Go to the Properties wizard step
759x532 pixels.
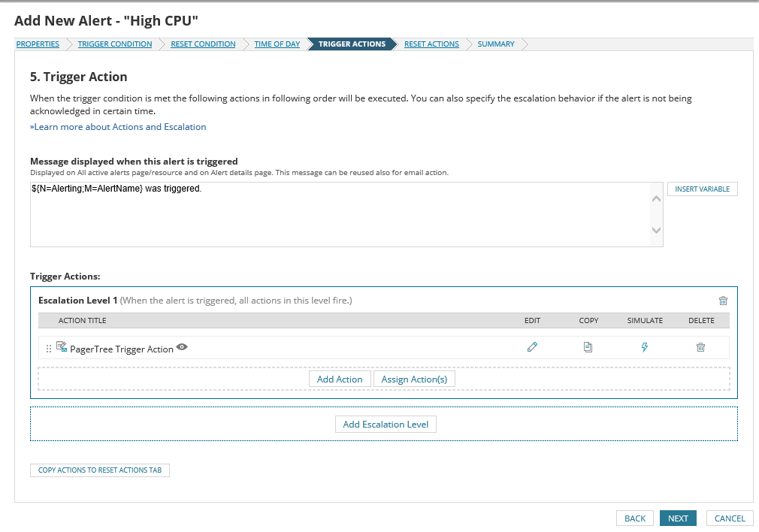[x=38, y=44]
